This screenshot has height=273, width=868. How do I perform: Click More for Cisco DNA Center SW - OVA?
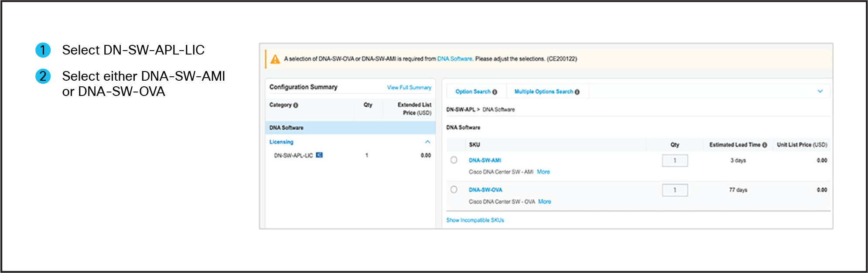[544, 201]
